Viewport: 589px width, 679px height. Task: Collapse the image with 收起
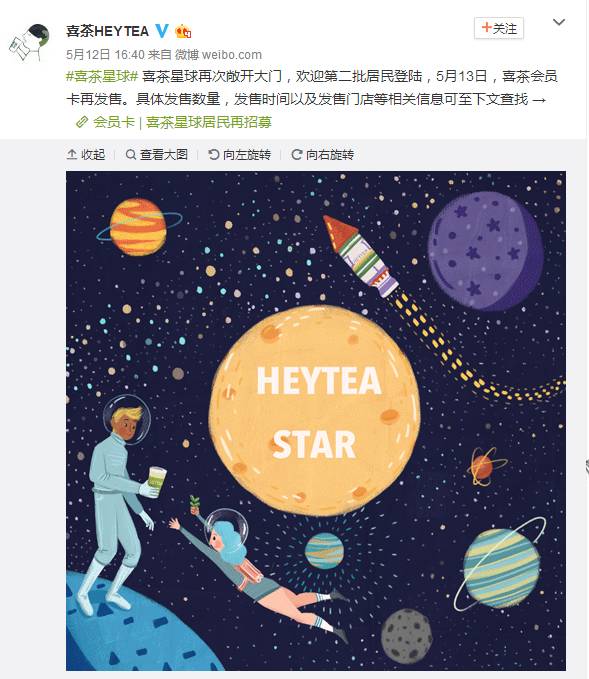pyautogui.click(x=86, y=155)
